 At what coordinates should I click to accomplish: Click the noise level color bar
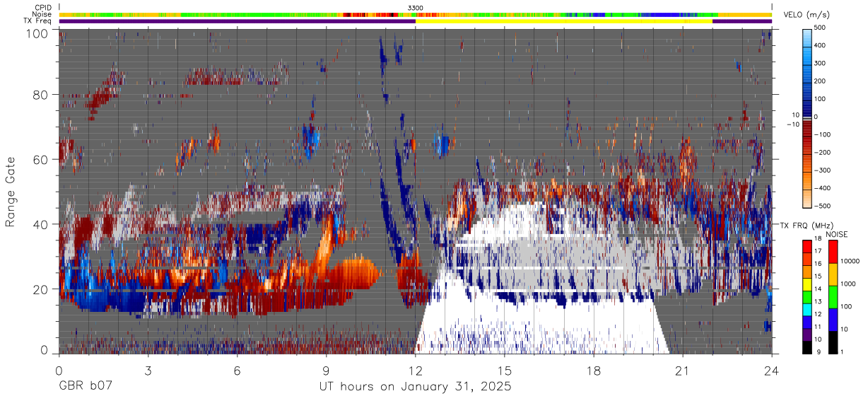[833, 296]
